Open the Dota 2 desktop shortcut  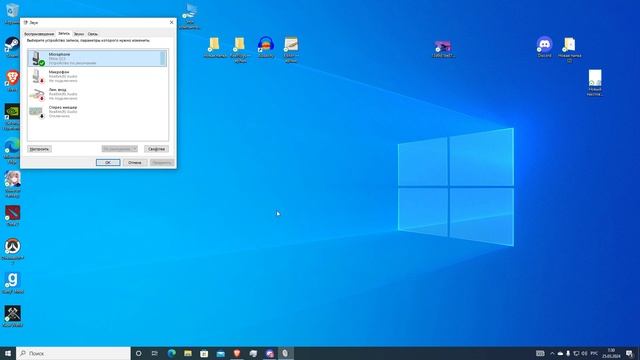[12, 216]
